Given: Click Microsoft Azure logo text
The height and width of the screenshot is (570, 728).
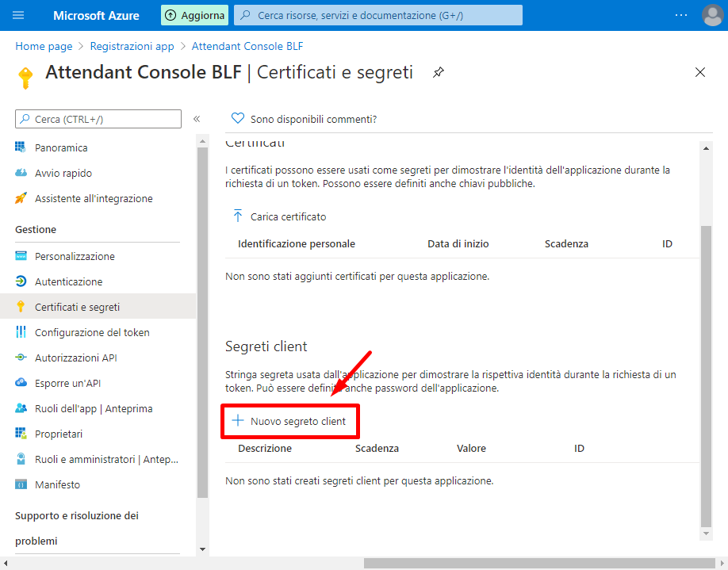Looking at the screenshot, I should tap(96, 15).
